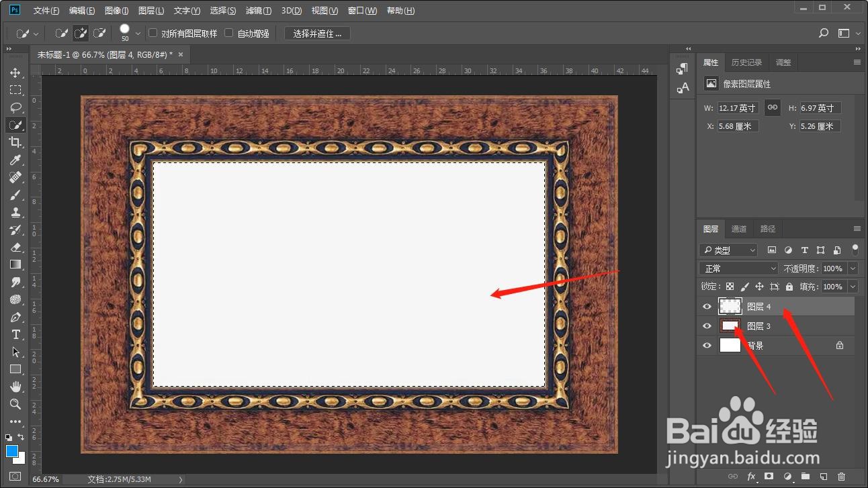Click background color white swatch
The width and height of the screenshot is (868, 488).
tap(21, 460)
